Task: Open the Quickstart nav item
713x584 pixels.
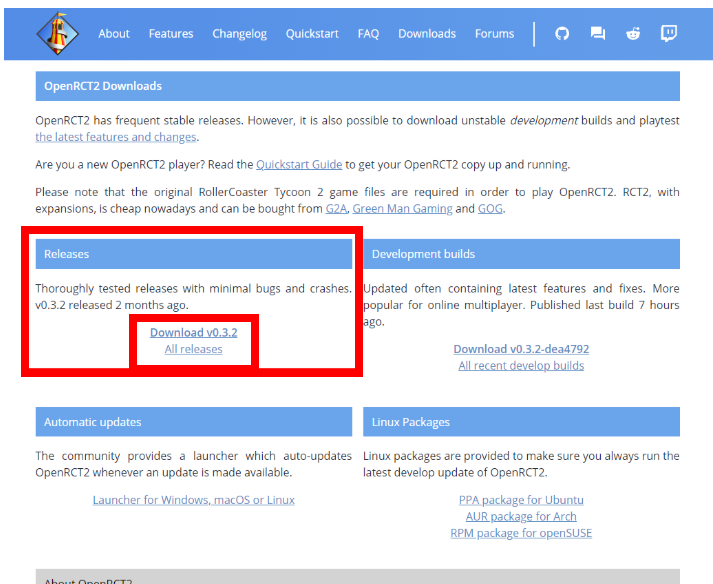Action: click(312, 34)
